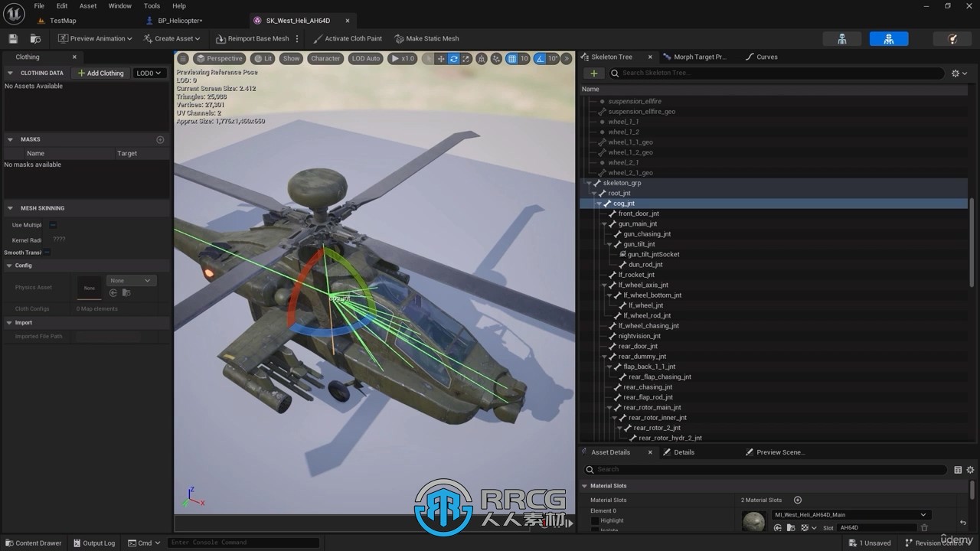Click the Search Skeleton Tree field
This screenshot has height=551, width=980.
776,73
